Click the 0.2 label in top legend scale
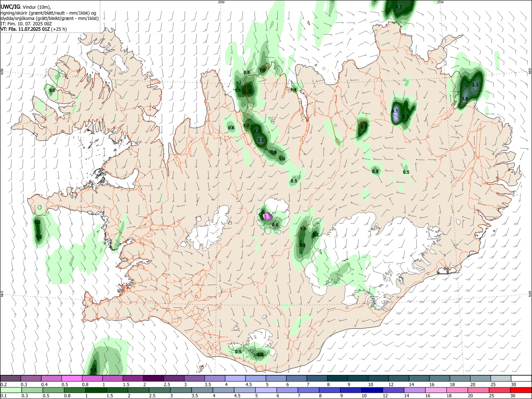 coord(4,384)
